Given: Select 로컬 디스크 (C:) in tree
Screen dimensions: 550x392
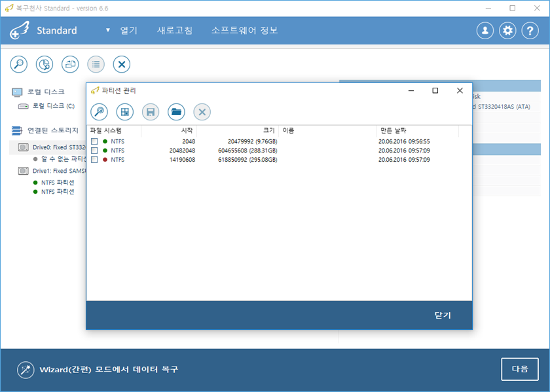Looking at the screenshot, I should tap(53, 106).
